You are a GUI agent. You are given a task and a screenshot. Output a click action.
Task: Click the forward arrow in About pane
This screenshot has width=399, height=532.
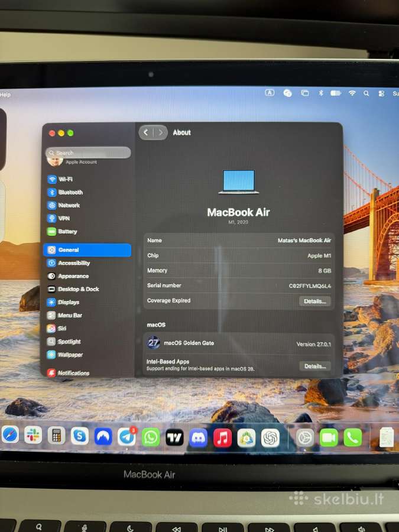point(160,132)
